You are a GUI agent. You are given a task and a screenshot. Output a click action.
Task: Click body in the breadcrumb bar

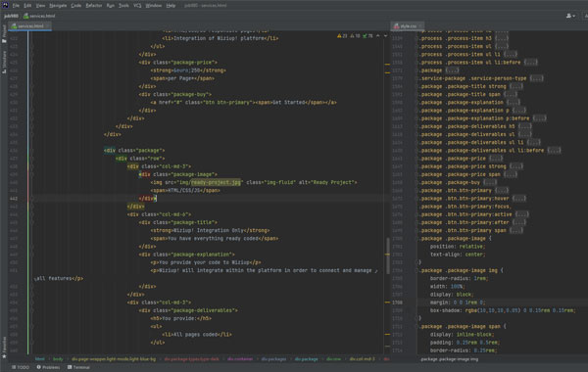point(58,359)
